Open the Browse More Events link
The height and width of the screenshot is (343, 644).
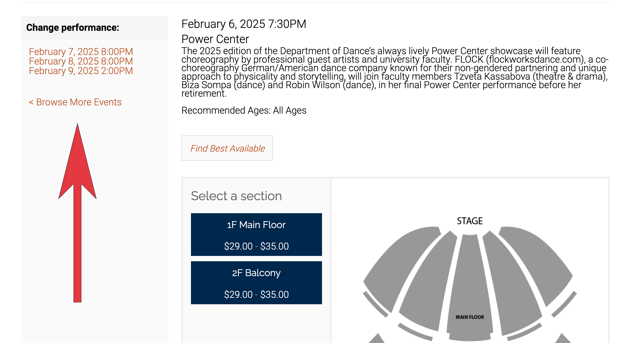click(75, 102)
